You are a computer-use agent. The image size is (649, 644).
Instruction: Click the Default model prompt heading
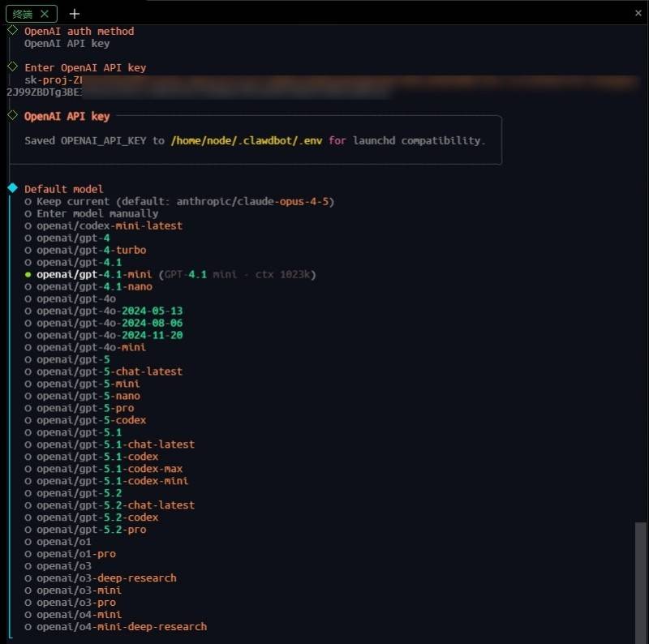point(64,189)
